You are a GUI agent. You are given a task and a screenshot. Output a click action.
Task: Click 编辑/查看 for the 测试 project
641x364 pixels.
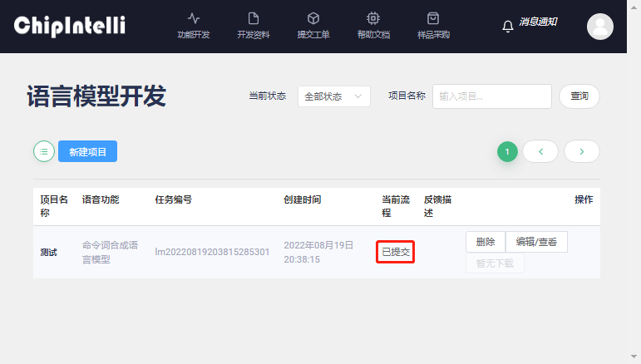point(536,242)
